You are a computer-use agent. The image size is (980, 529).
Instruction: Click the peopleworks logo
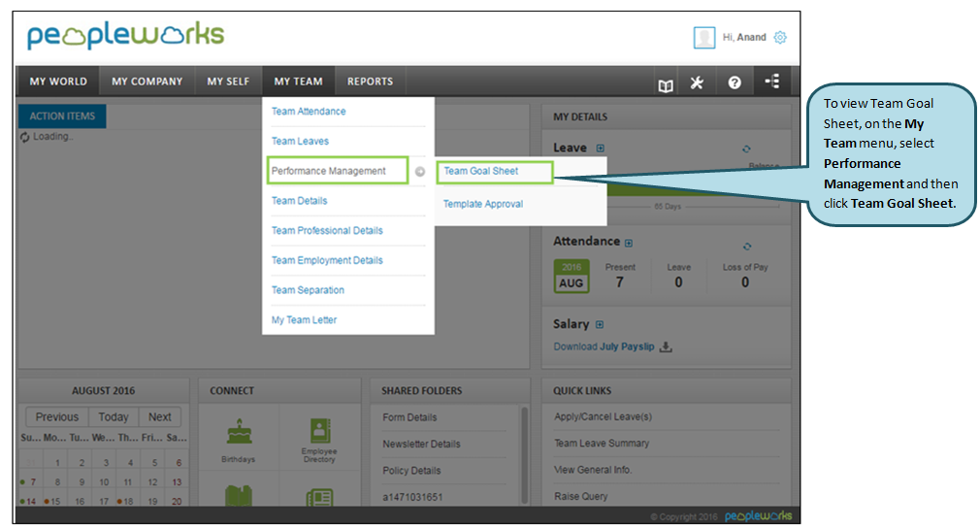[x=125, y=36]
